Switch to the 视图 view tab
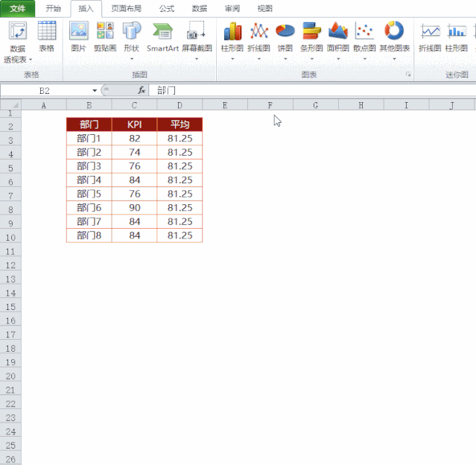Screen dimensions: 476x465 pyautogui.click(x=264, y=8)
